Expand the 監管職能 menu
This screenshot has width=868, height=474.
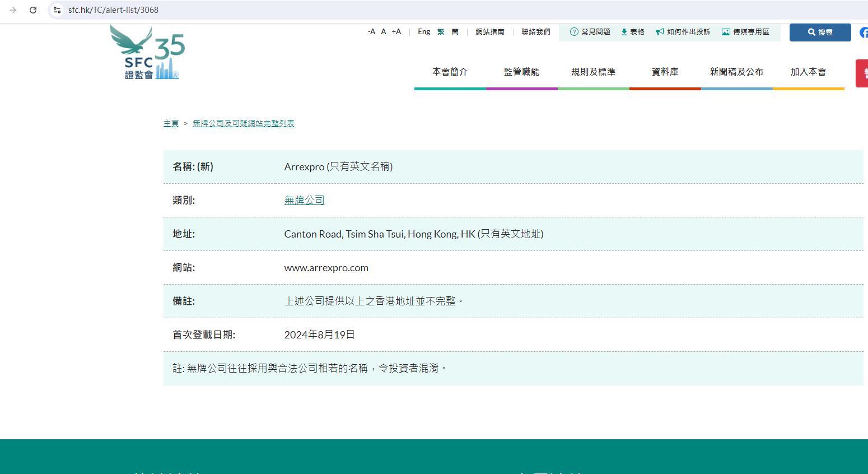click(x=521, y=72)
